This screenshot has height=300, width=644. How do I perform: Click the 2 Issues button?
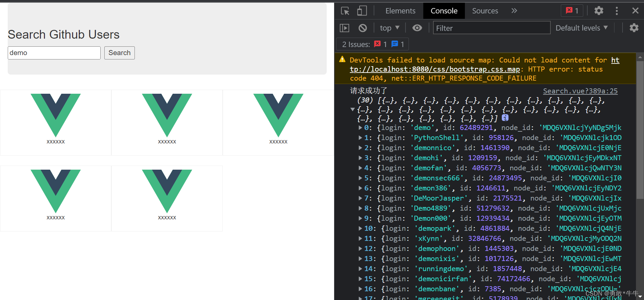(x=372, y=44)
